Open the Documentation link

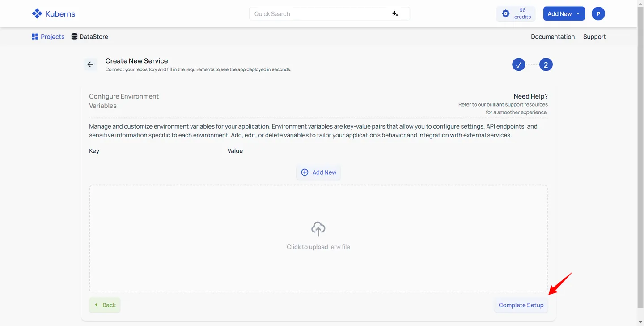pyautogui.click(x=553, y=37)
